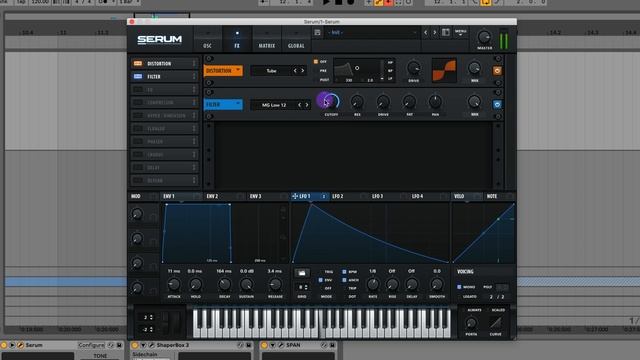Toggle the MONO voicing checkbox
Image resolution: width=640 pixels, height=360 pixels.
(459, 287)
